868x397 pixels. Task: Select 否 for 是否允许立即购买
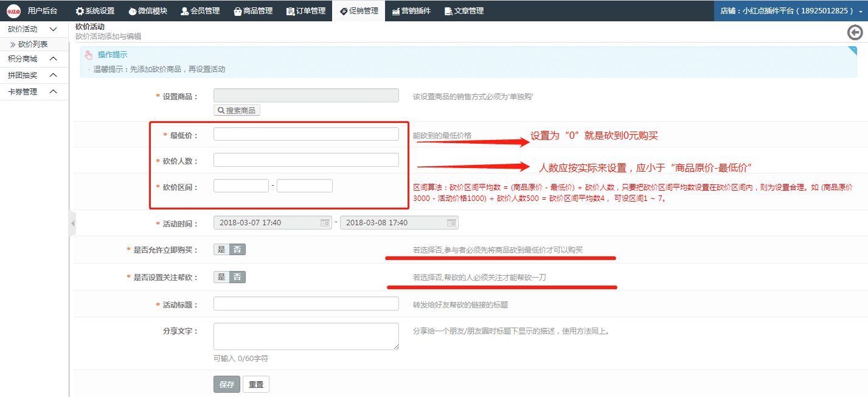pyautogui.click(x=237, y=250)
